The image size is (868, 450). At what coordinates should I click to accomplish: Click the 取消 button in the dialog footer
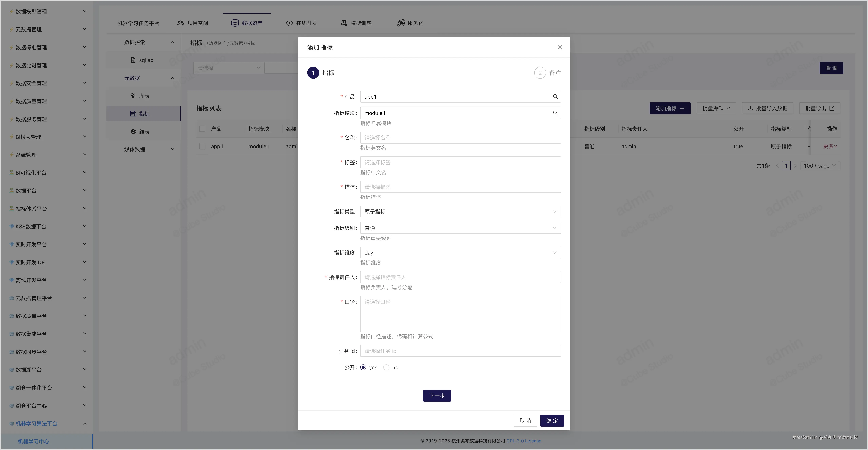pos(525,421)
